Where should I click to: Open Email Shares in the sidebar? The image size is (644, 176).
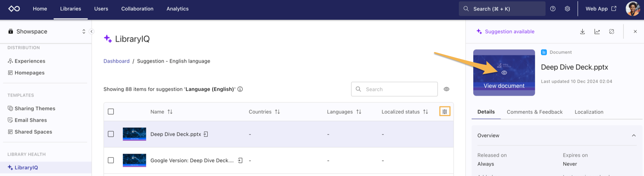click(31, 120)
